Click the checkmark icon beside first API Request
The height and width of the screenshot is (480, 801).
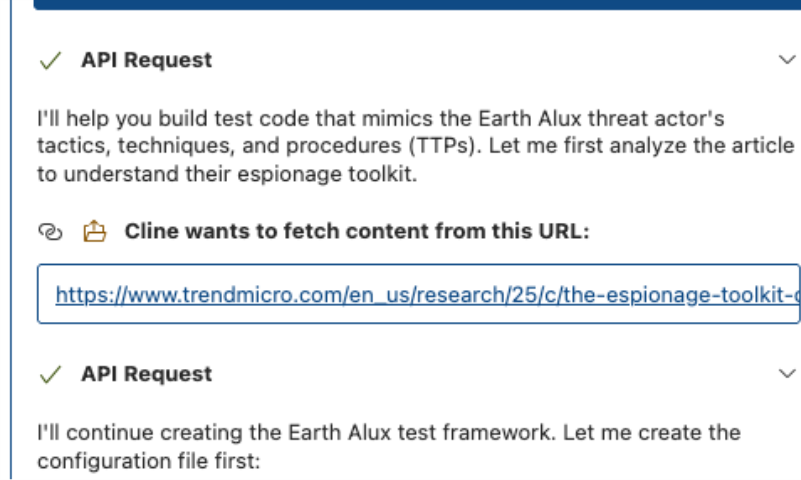coord(48,60)
